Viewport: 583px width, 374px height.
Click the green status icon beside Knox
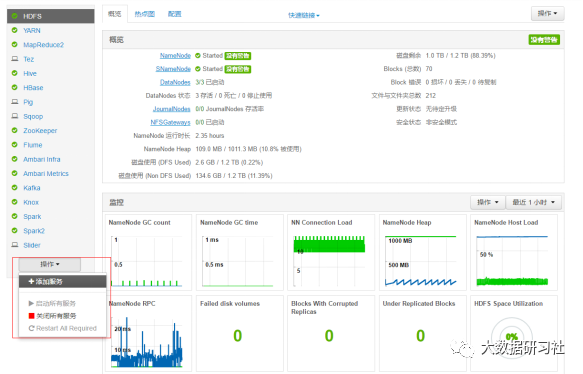(15, 202)
